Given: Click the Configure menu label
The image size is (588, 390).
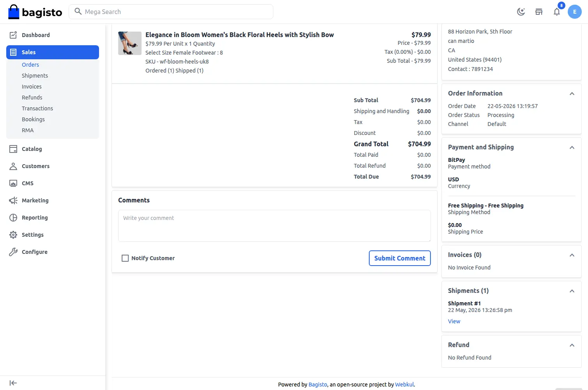Looking at the screenshot, I should tap(35, 252).
